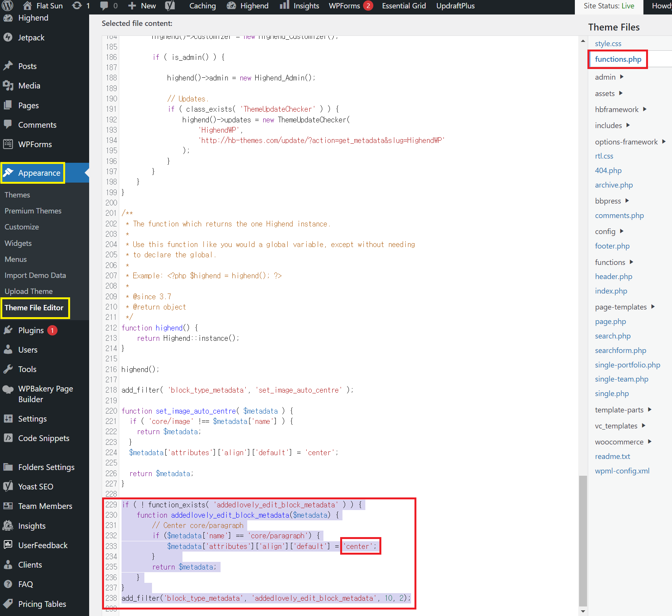672x616 pixels.
Task: Click the Site Status: Live indicator
Action: (x=609, y=6)
